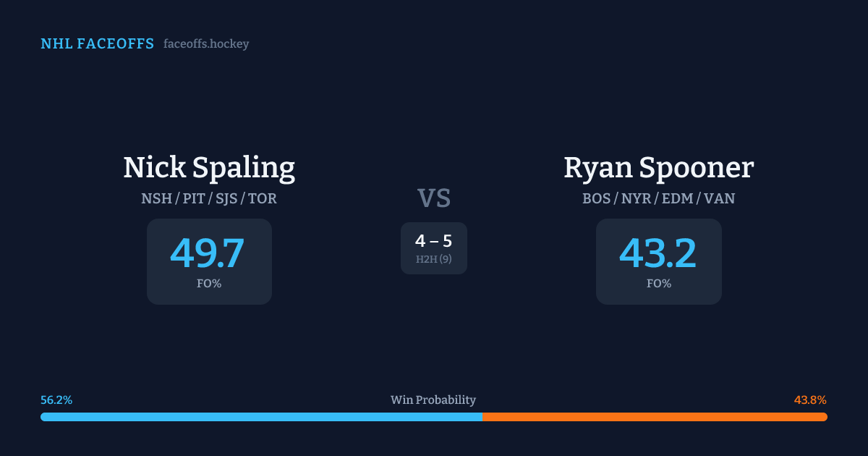Click the blue segment of the probability bar

[260, 417]
